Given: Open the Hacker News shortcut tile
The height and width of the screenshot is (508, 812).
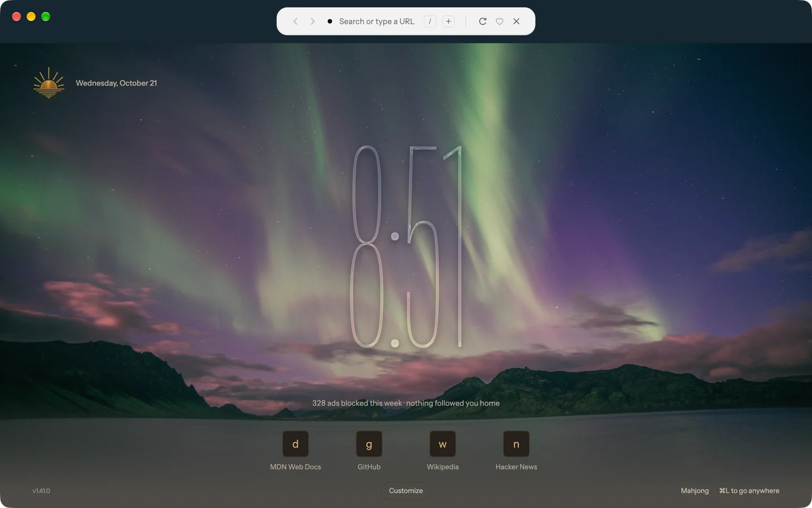Looking at the screenshot, I should pyautogui.click(x=517, y=444).
